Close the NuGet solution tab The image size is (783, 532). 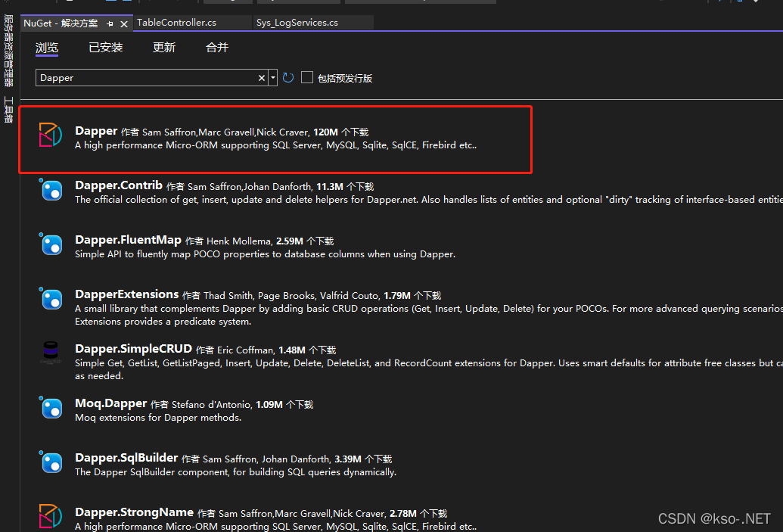pos(124,23)
